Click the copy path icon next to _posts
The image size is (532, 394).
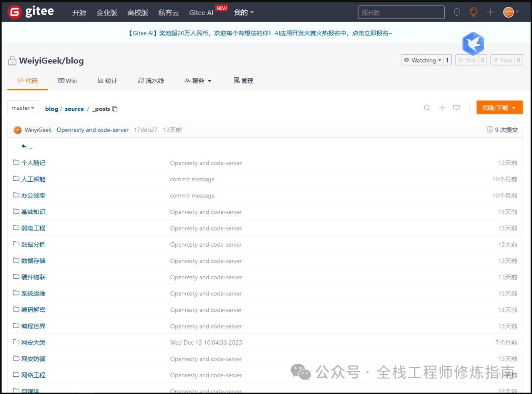pos(115,109)
